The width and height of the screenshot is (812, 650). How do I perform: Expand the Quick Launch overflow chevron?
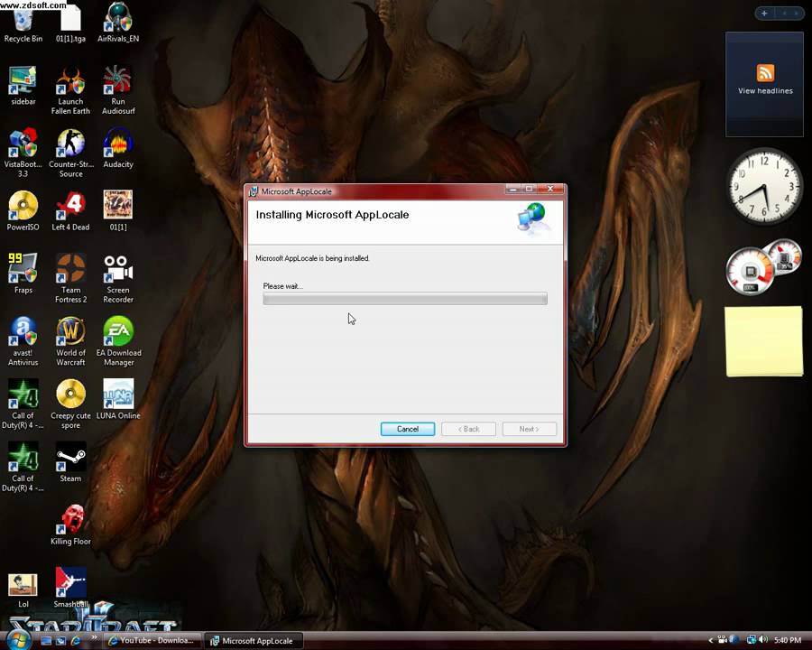click(94, 637)
